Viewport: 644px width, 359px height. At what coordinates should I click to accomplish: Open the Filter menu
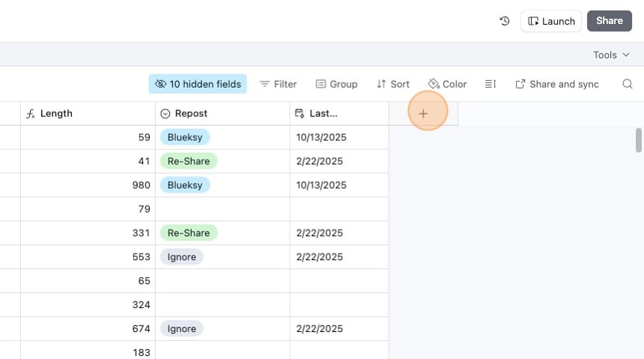pos(278,84)
